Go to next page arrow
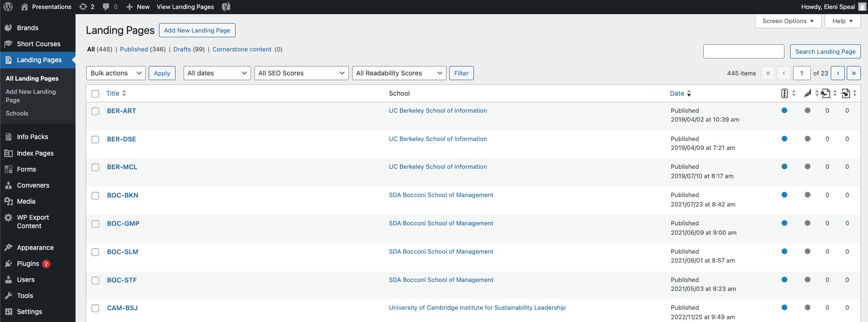The image size is (868, 322). (x=838, y=73)
